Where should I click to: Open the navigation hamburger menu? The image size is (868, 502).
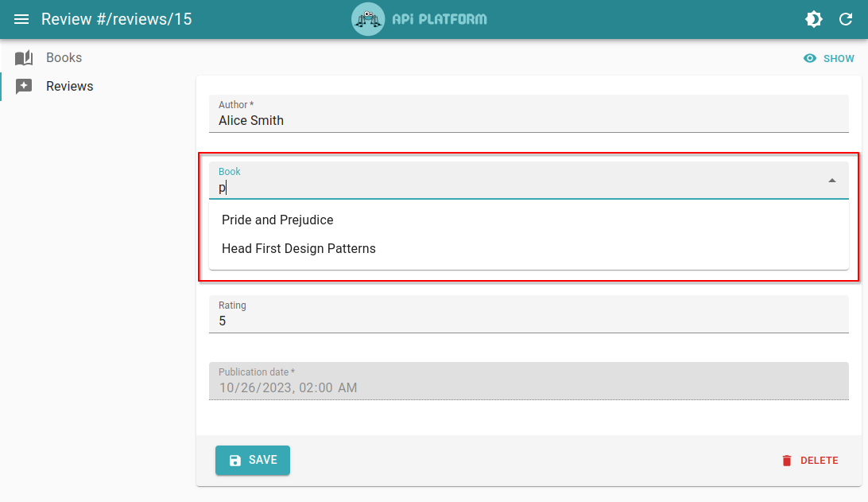(21, 18)
